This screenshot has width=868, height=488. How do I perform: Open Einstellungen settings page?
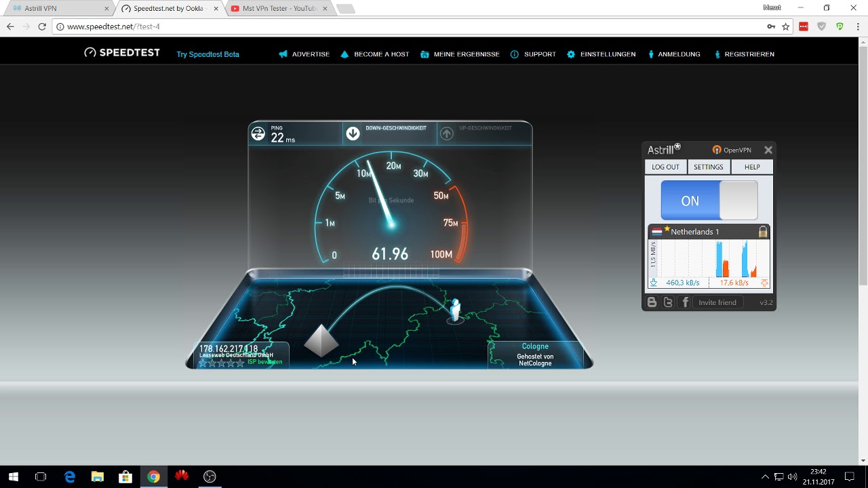click(x=601, y=54)
